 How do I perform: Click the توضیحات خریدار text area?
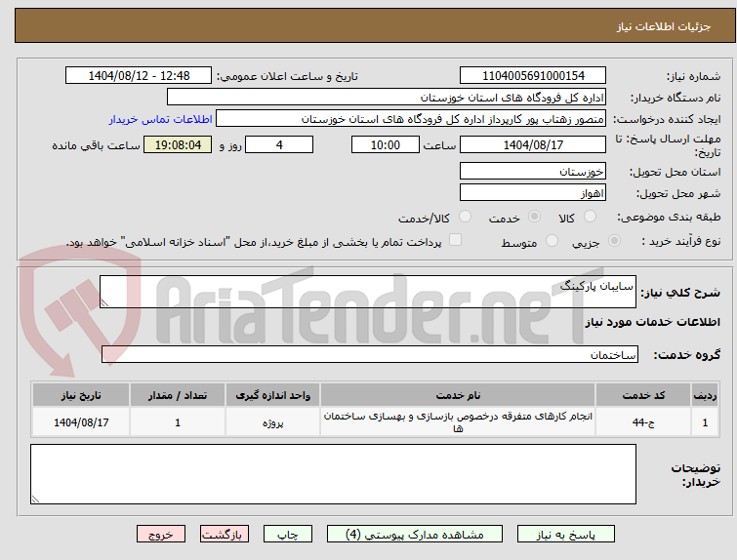pos(333,474)
